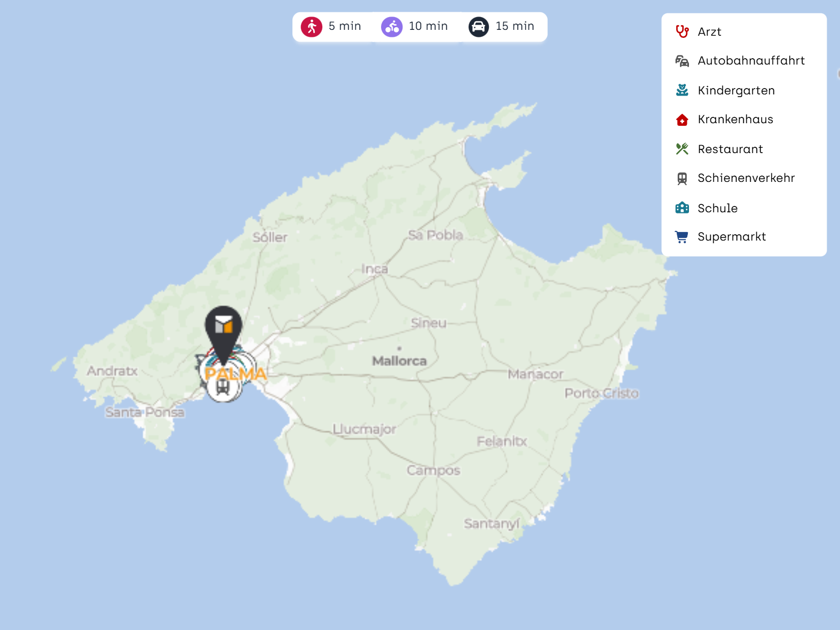
Task: Click the Schule building icon
Action: (x=682, y=208)
